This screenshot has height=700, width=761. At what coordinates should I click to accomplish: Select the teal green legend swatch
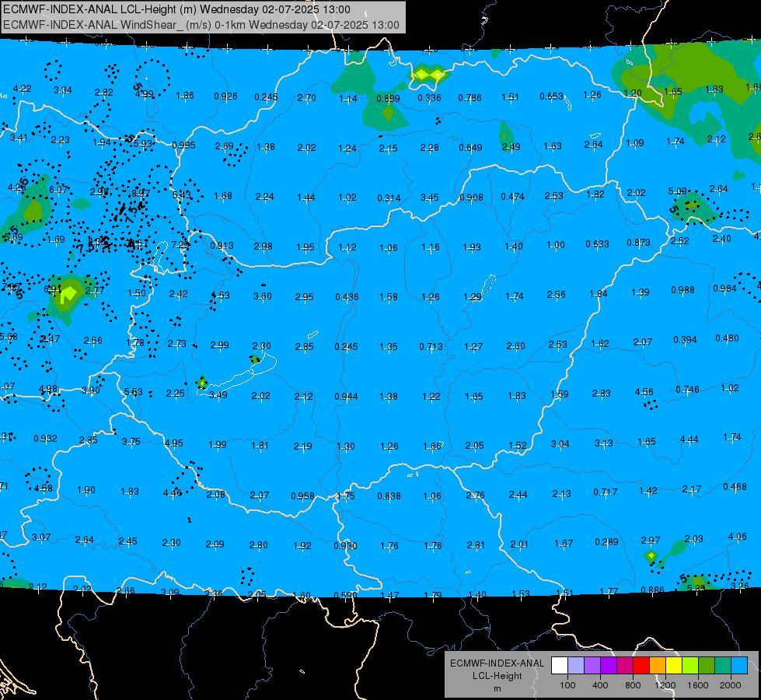coord(723,665)
